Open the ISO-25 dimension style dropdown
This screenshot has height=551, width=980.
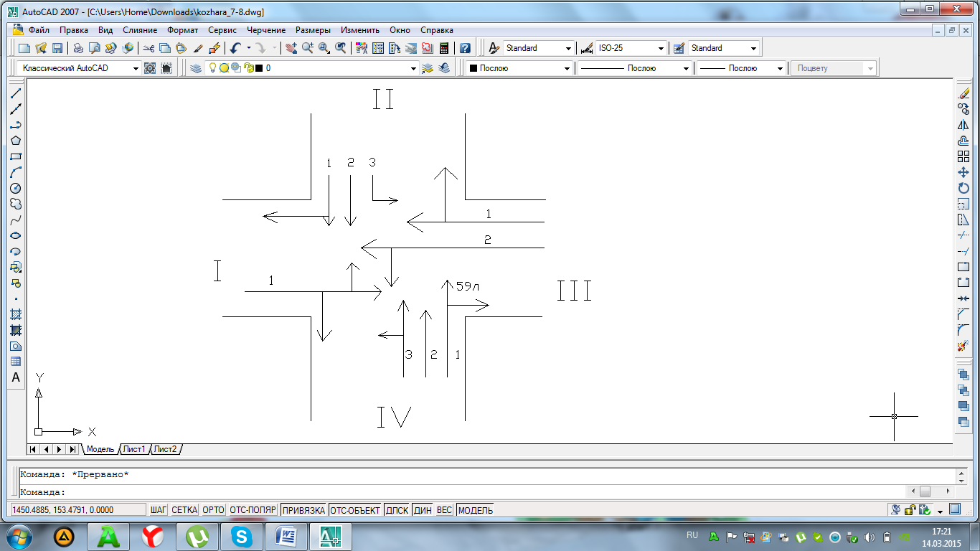click(x=661, y=48)
